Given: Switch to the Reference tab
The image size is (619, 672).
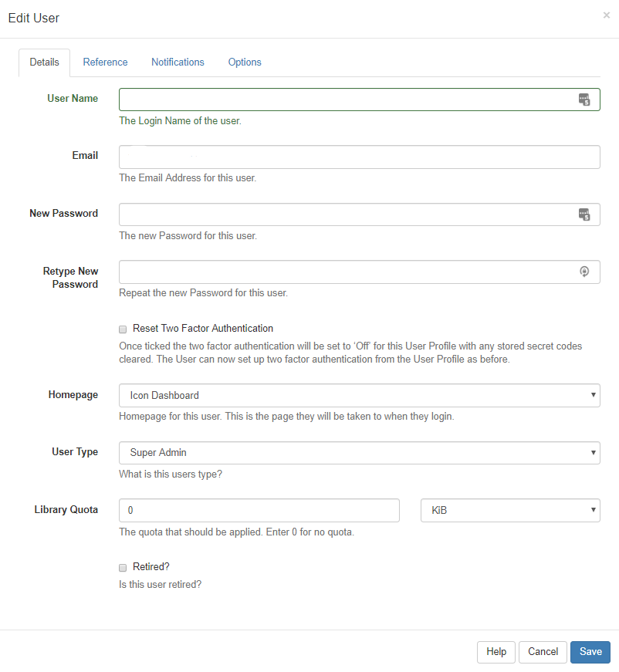Looking at the screenshot, I should [x=105, y=62].
